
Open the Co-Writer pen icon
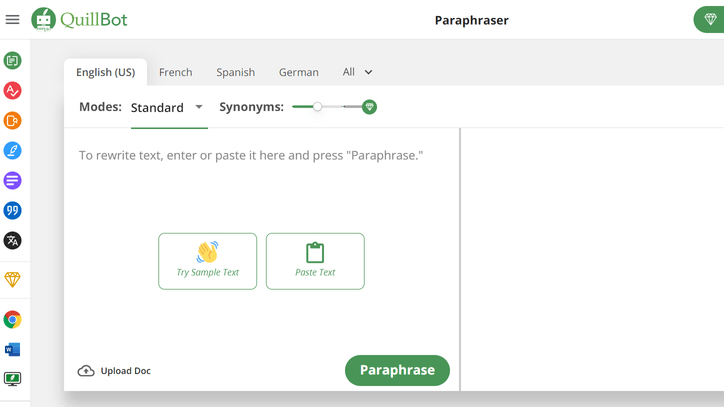click(12, 151)
